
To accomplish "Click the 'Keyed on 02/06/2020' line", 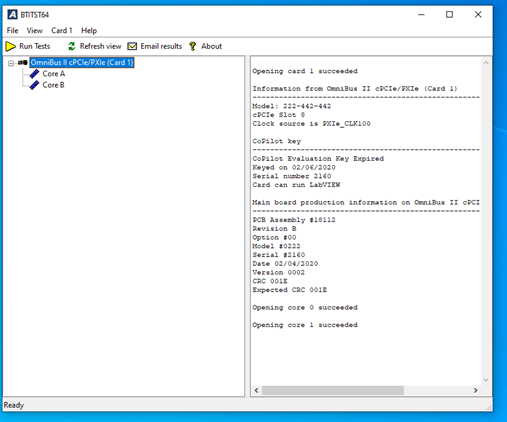I will point(294,167).
